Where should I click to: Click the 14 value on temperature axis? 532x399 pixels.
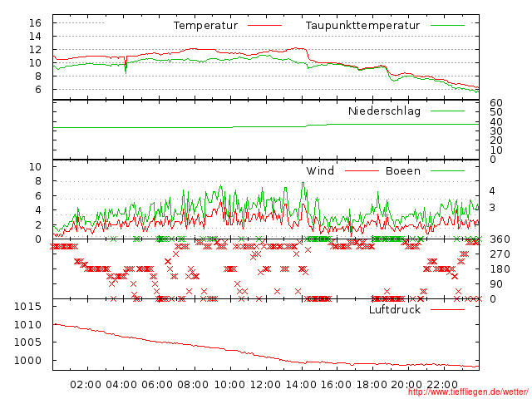click(x=35, y=37)
